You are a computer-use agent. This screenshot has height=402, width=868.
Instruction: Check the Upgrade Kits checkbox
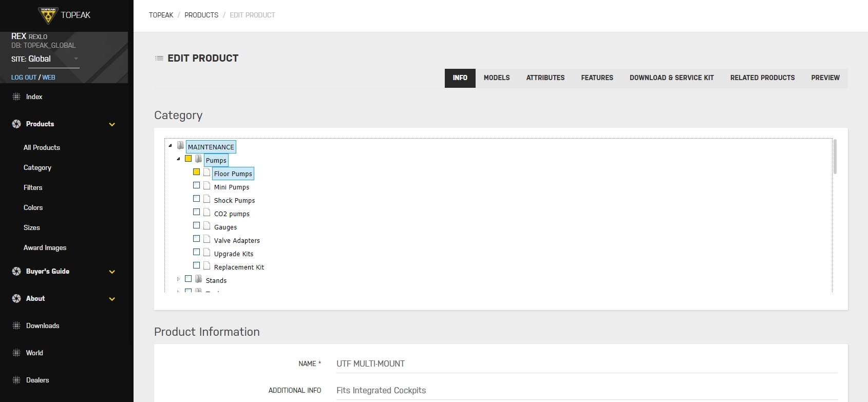(x=197, y=252)
